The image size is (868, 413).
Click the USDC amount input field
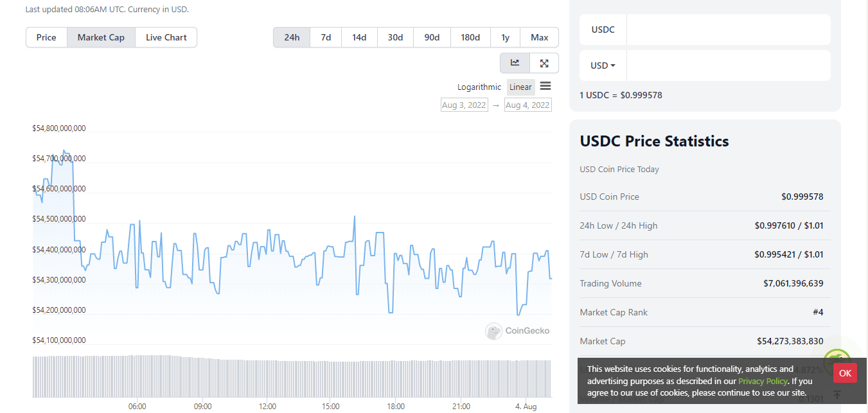tap(728, 30)
